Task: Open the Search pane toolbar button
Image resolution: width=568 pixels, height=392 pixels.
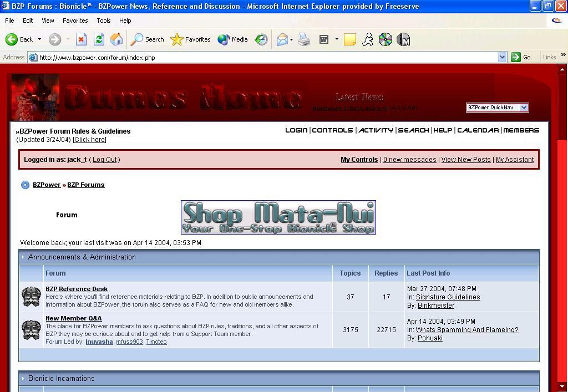Action: point(147,39)
